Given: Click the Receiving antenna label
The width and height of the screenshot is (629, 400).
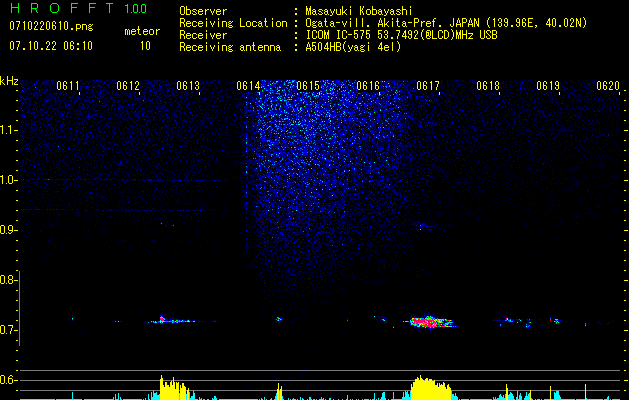Looking at the screenshot, I should (x=230, y=47).
